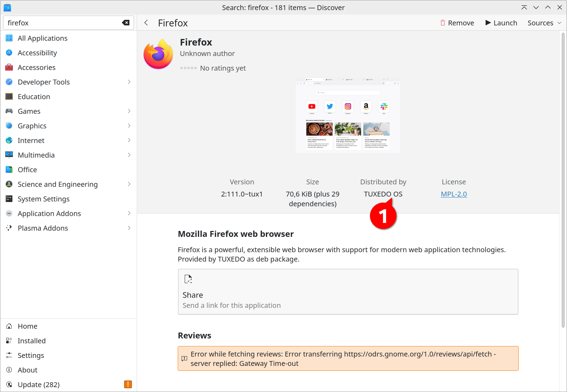The height and width of the screenshot is (392, 567).
Task: Select the System Settings category
Action: tap(69, 199)
